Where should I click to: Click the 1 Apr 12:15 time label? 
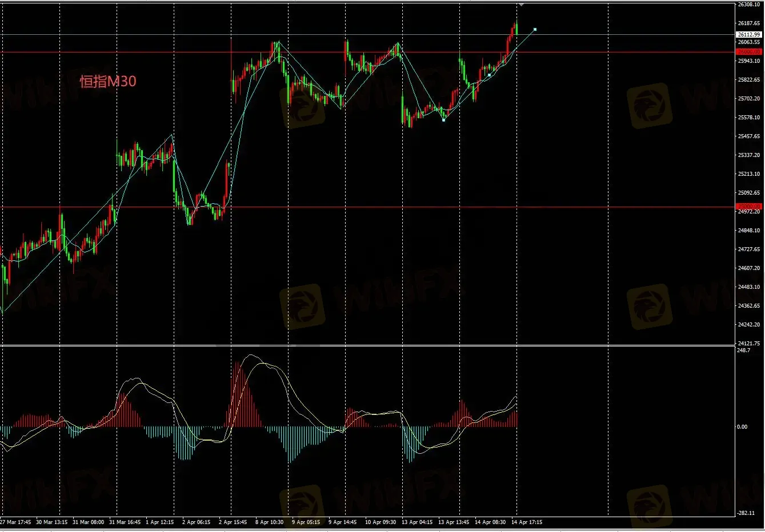pos(160,522)
